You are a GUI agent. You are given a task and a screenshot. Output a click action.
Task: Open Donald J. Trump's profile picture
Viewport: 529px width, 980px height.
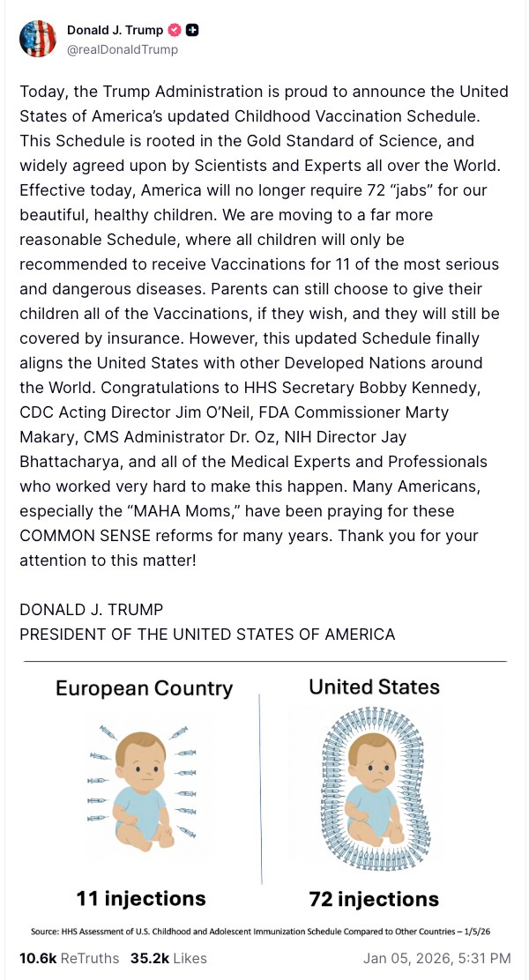pyautogui.click(x=38, y=39)
